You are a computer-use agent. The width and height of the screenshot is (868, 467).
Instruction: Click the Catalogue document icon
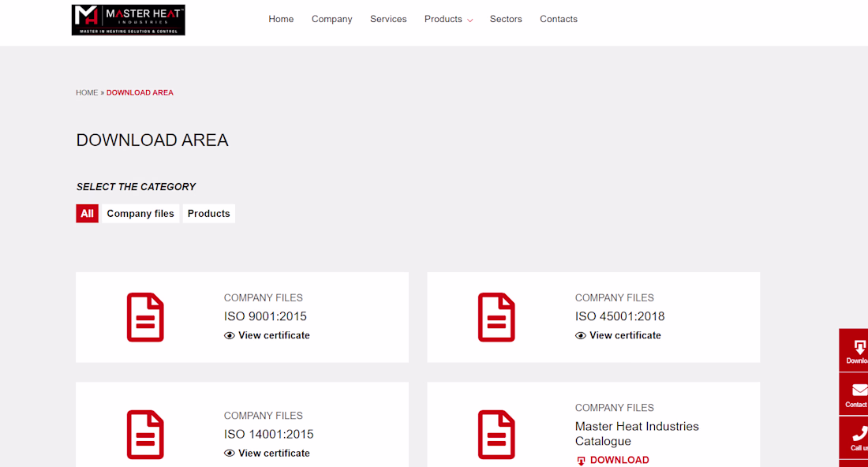(496, 435)
